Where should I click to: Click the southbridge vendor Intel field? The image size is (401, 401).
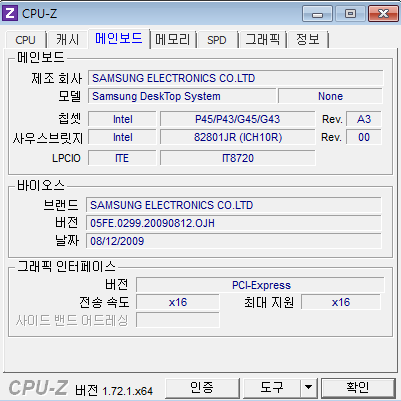122,137
